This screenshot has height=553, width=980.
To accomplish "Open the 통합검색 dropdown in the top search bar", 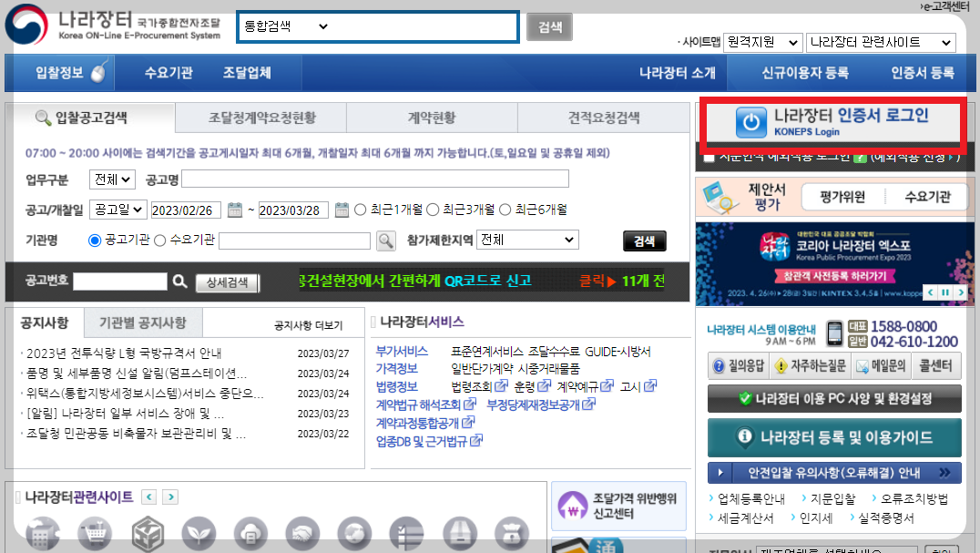I will point(286,26).
